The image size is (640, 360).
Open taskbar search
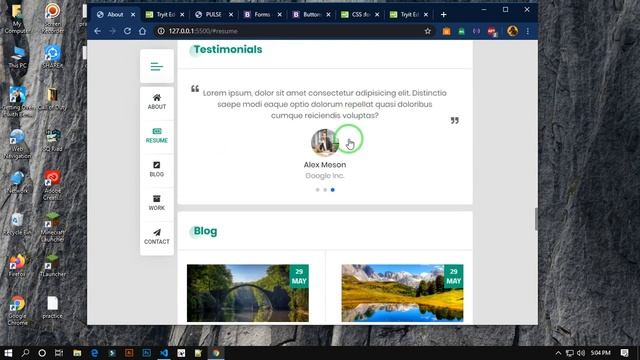(x=25, y=353)
